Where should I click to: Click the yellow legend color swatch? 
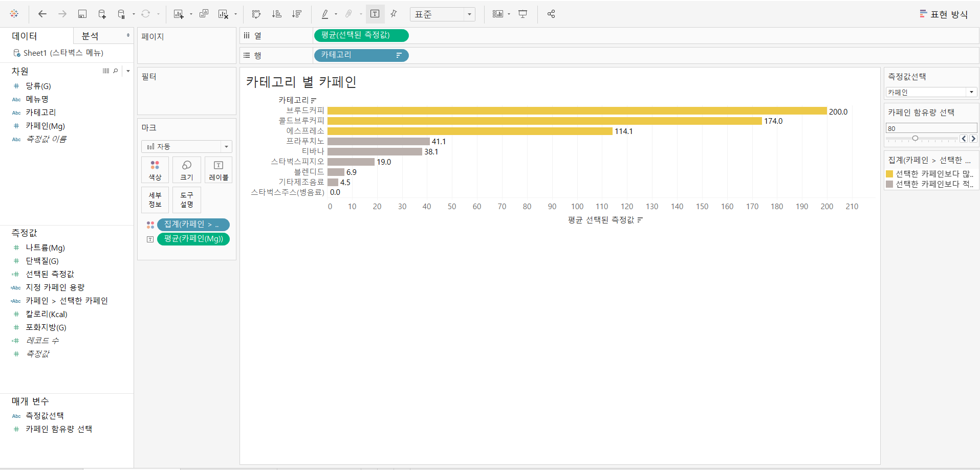[889, 174]
